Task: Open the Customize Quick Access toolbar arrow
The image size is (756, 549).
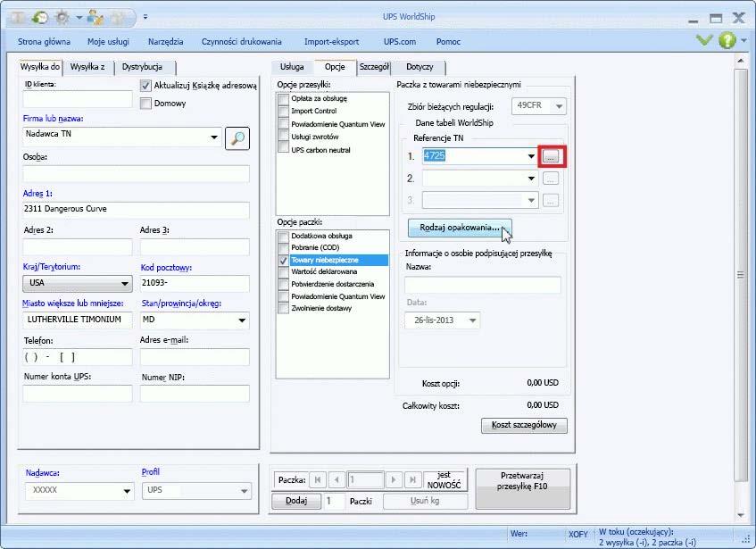Action: coord(145,17)
